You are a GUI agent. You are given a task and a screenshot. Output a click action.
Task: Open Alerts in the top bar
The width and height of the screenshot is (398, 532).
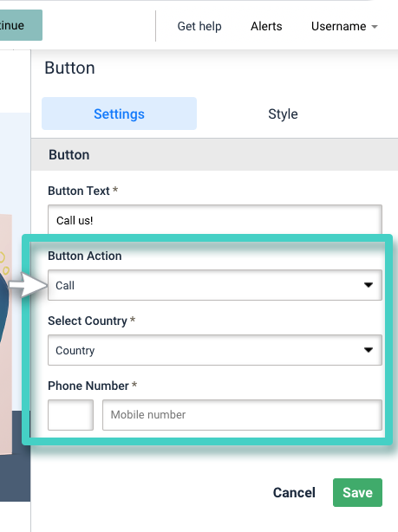click(266, 26)
